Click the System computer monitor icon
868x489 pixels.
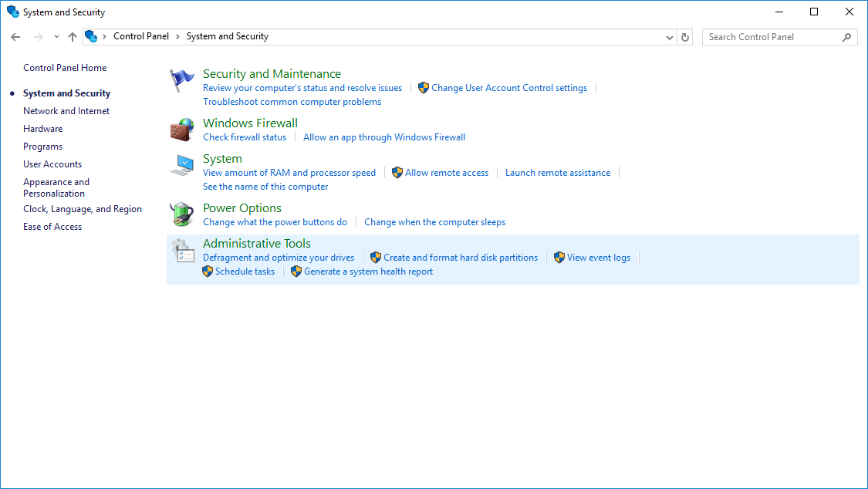(181, 165)
